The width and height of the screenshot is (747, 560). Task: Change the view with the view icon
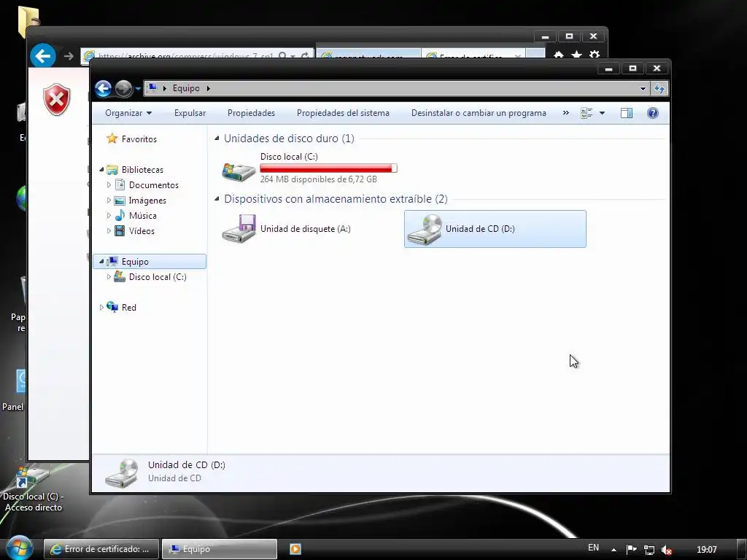click(x=587, y=113)
